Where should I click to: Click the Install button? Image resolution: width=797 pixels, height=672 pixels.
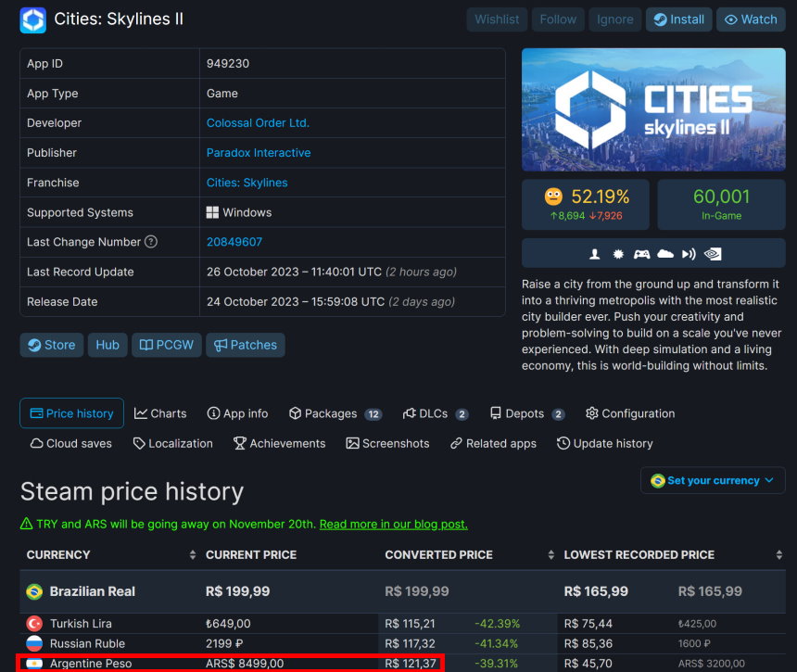tap(678, 19)
